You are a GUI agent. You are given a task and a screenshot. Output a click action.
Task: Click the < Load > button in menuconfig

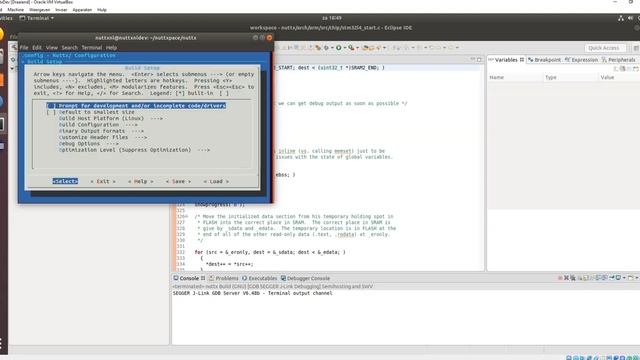coord(216,181)
